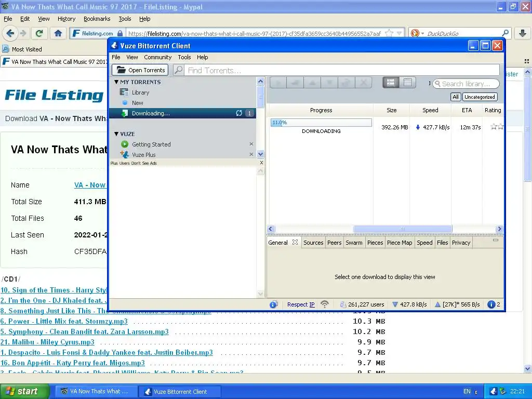The height and width of the screenshot is (399, 532).
Task: Sort torrents by the Speed column header
Action: point(430,110)
